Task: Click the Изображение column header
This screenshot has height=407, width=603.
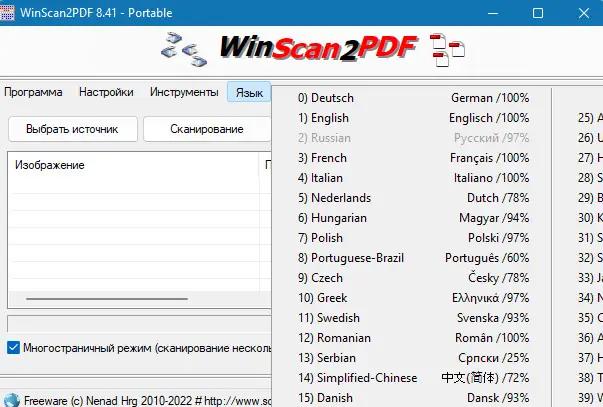Action: coord(133,165)
